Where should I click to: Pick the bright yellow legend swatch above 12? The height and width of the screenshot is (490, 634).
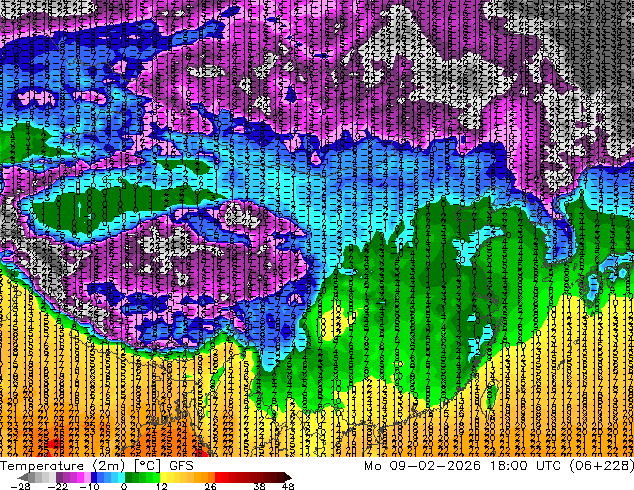[163, 477]
